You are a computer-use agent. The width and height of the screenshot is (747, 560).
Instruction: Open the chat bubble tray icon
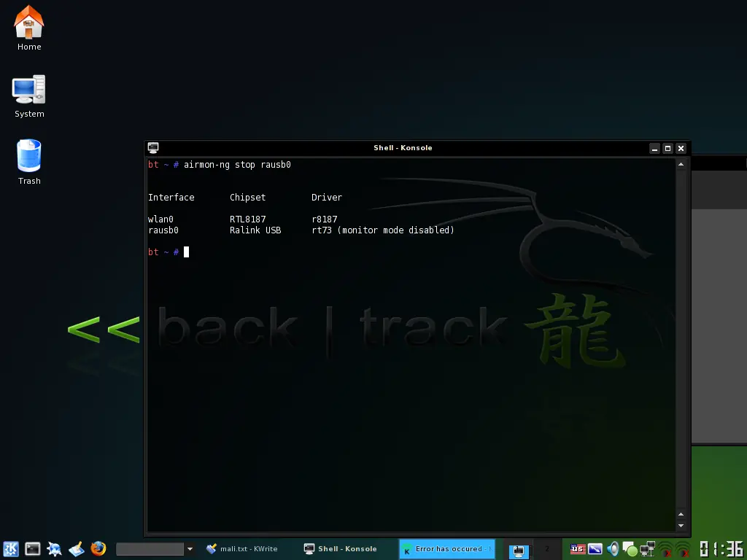coord(630,549)
